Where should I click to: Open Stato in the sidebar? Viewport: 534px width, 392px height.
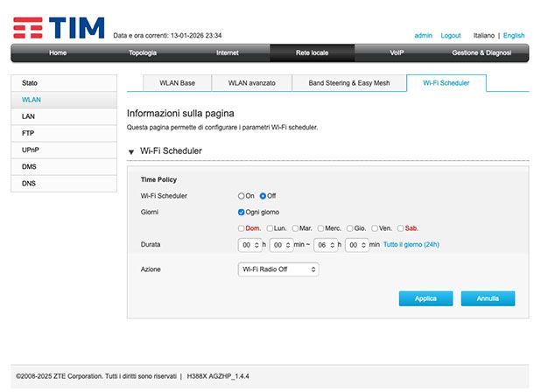tap(64, 83)
